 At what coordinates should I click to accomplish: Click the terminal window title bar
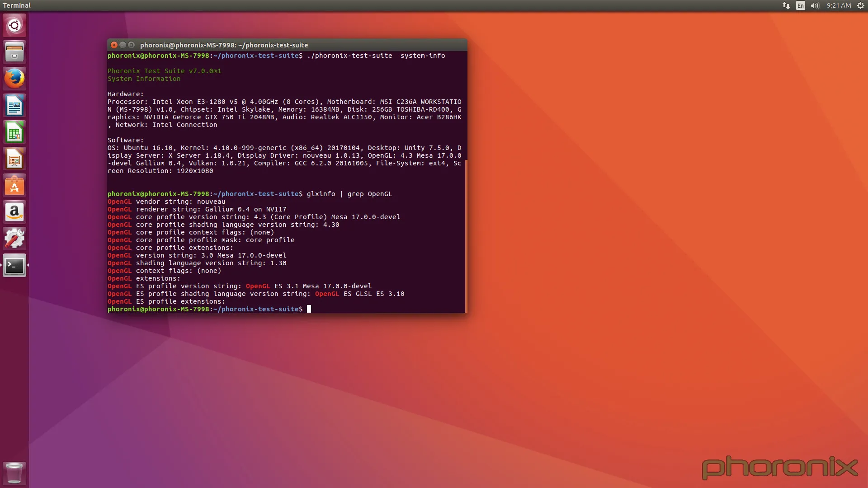tap(287, 45)
